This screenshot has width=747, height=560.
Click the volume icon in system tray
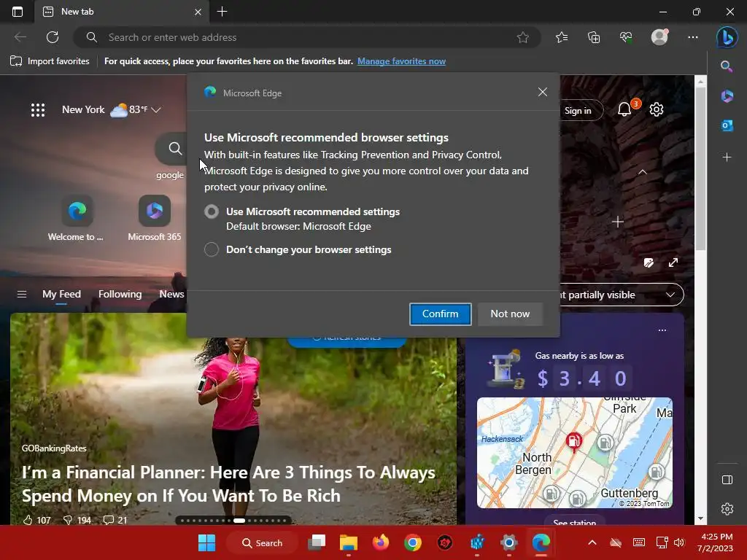click(679, 542)
